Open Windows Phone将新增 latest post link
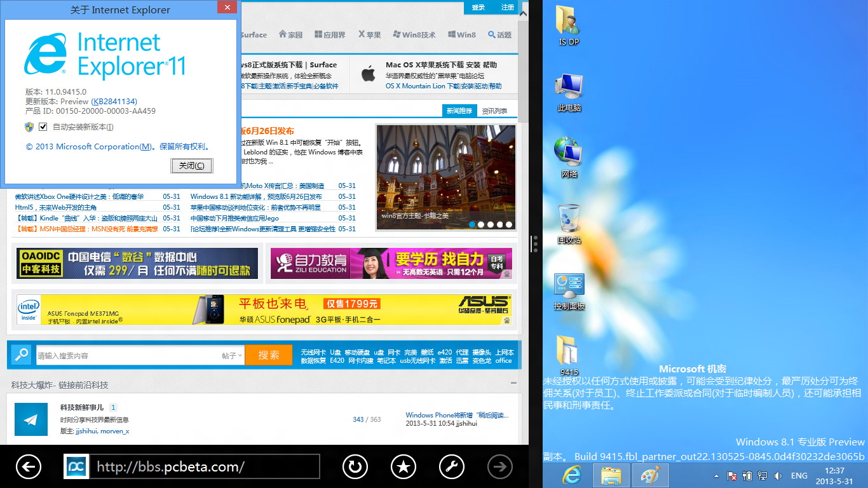 pos(458,416)
